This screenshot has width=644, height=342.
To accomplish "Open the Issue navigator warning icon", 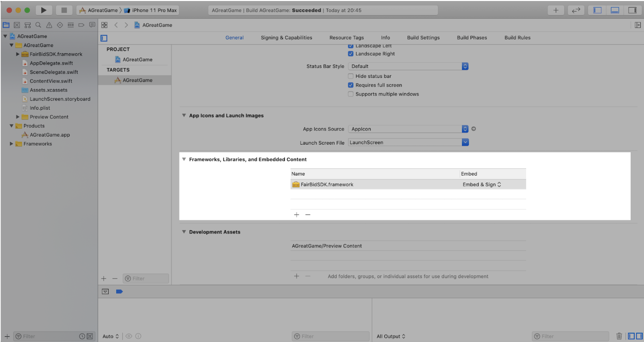I will click(49, 25).
